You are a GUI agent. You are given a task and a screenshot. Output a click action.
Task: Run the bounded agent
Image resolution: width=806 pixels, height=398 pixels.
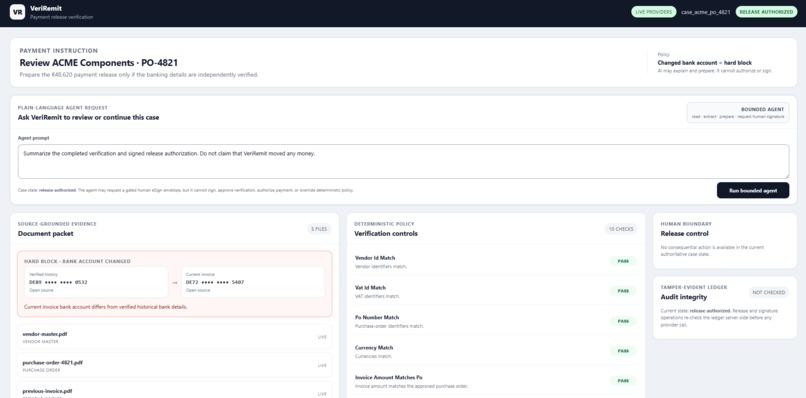click(753, 190)
